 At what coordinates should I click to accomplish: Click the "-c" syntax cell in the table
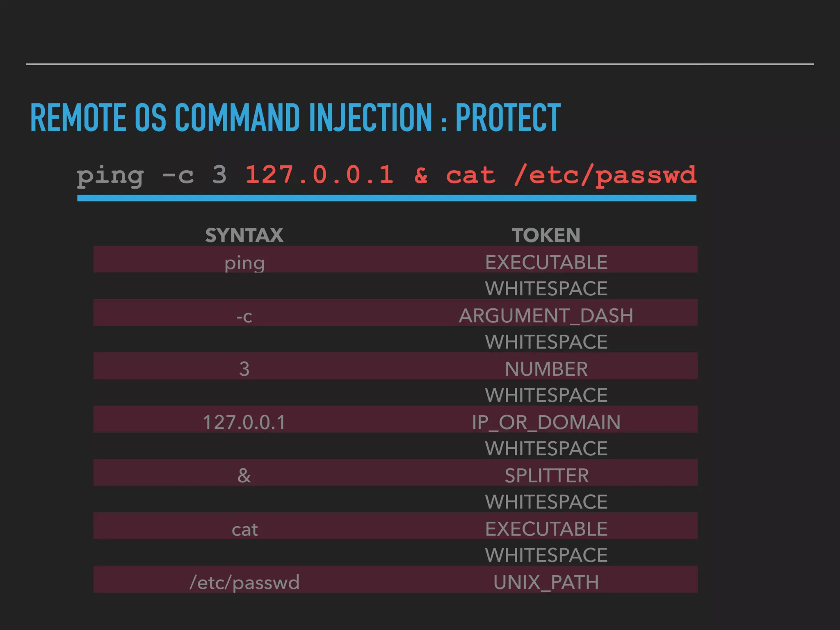point(244,316)
